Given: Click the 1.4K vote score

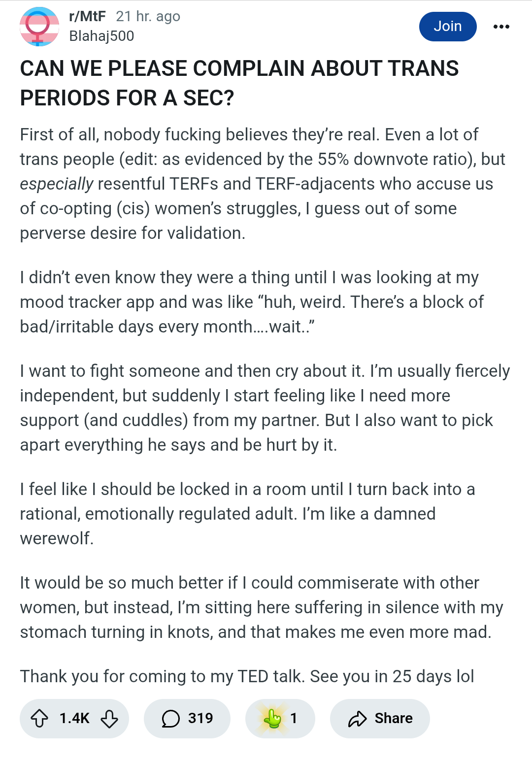Looking at the screenshot, I should (x=74, y=718).
